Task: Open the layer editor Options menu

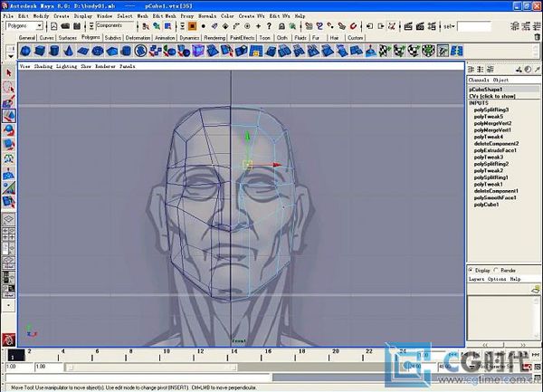Action: click(x=497, y=279)
